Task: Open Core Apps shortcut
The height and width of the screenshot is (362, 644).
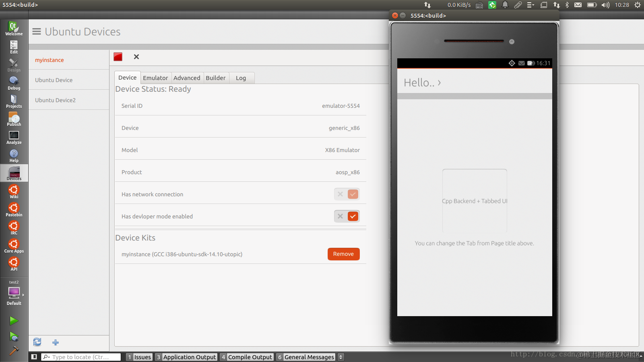Action: tap(14, 246)
